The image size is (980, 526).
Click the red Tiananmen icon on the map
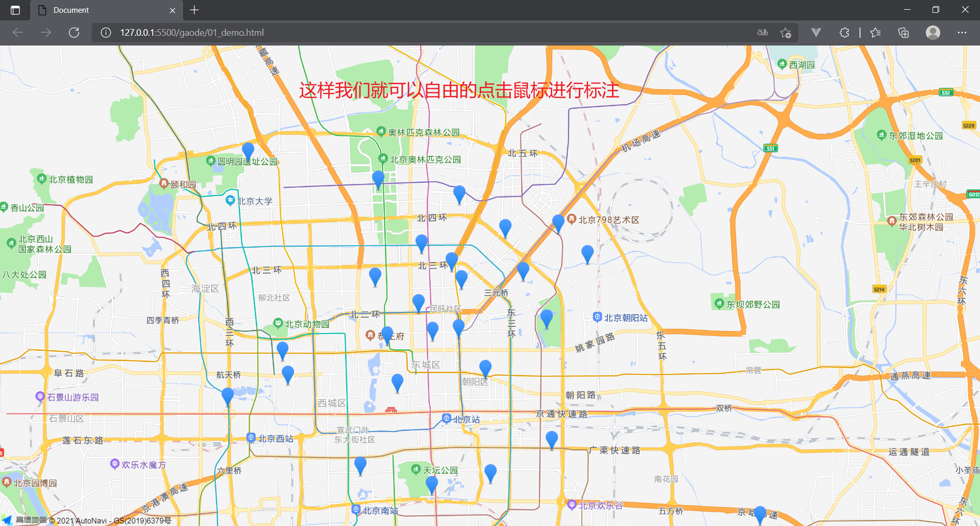pos(391,410)
